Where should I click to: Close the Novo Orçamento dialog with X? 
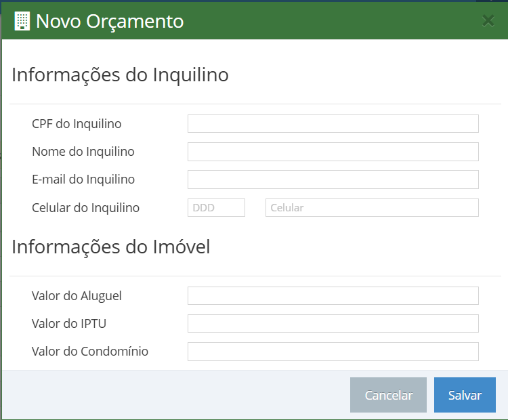tap(488, 21)
